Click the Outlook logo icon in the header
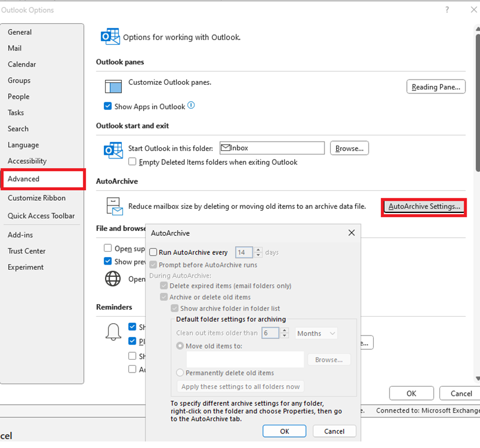Screen dimensions: 480x448 [x=110, y=37]
